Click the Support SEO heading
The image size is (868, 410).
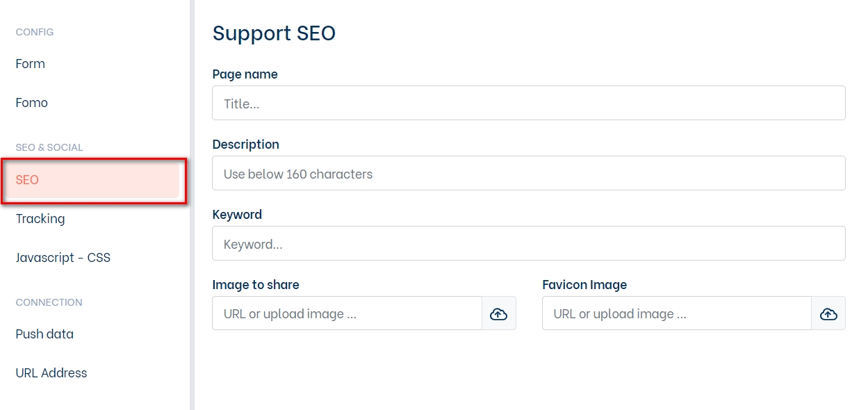coord(274,33)
